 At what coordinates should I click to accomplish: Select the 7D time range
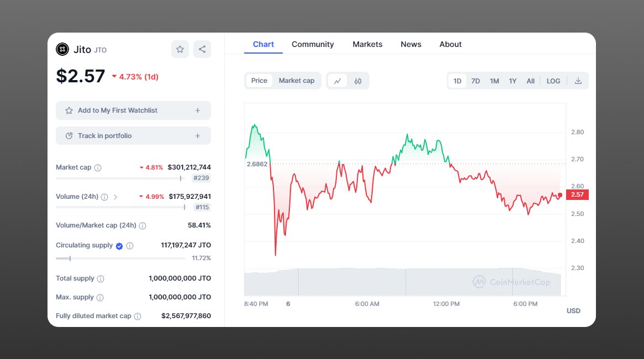(476, 81)
